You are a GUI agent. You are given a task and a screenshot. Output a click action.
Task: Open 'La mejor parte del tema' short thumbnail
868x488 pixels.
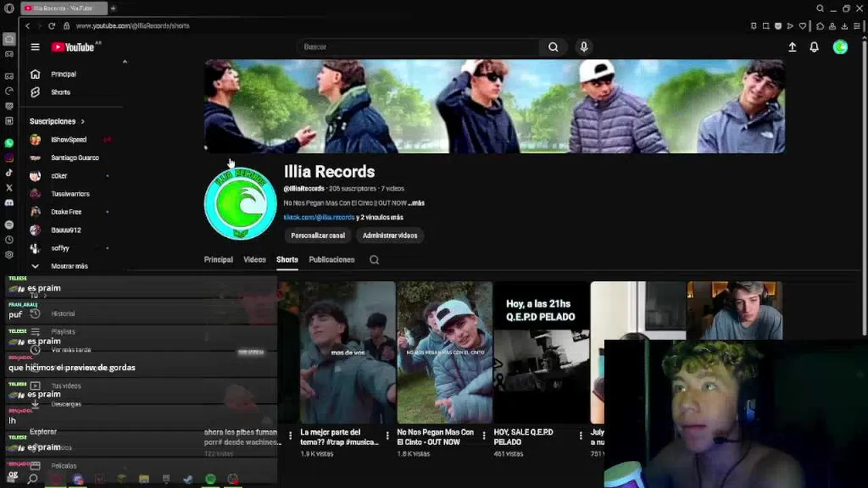[x=347, y=352]
